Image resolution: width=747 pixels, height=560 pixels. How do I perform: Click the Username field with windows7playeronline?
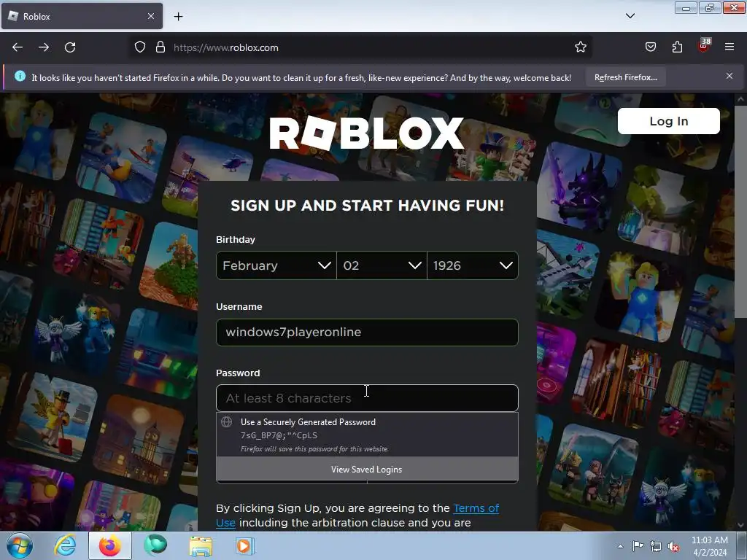[x=367, y=332]
